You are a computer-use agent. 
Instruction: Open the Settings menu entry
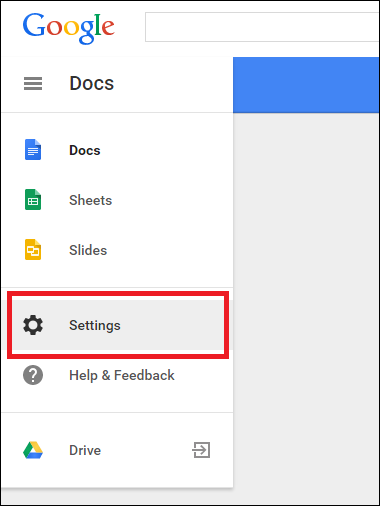tap(118, 325)
